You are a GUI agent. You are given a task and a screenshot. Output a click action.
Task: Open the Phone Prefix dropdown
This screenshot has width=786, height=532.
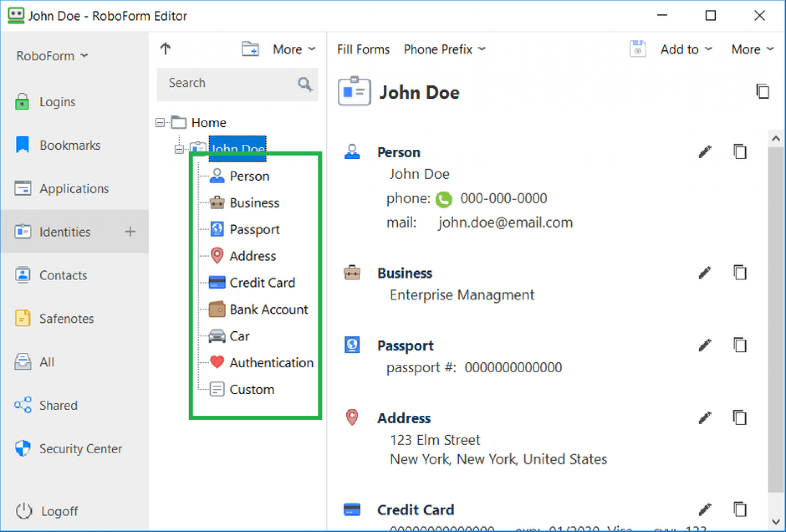click(444, 49)
